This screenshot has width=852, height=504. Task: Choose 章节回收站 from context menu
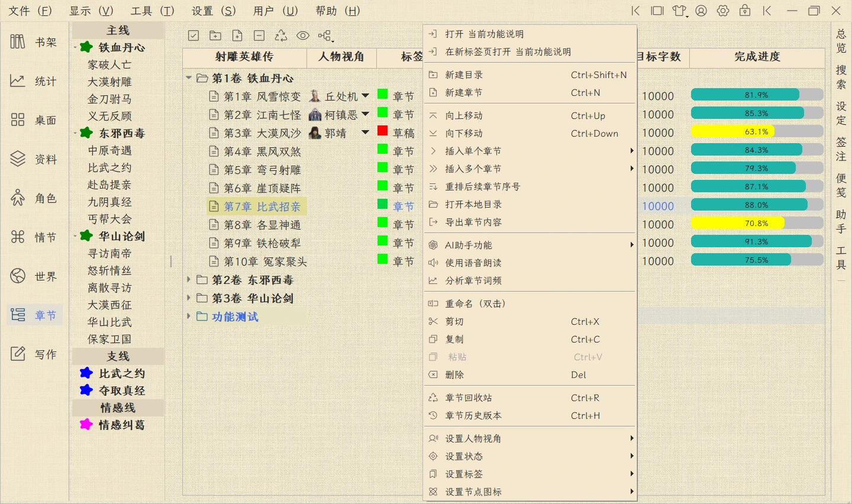tap(530, 398)
